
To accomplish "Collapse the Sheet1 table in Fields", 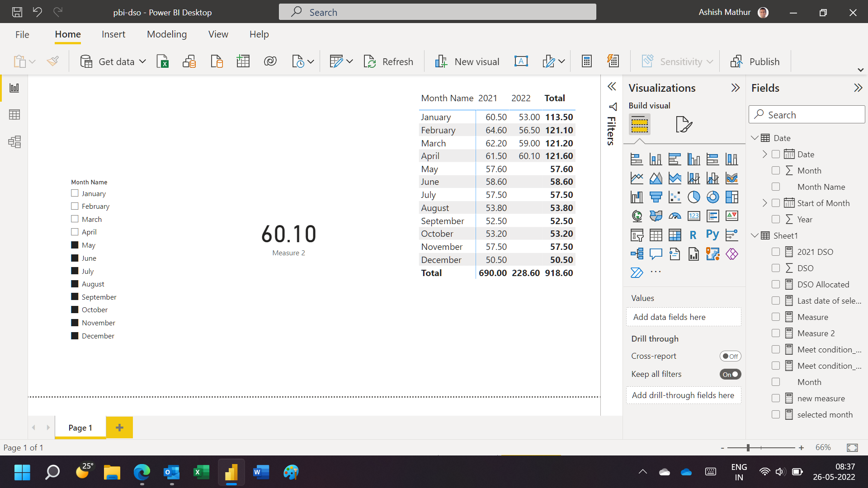I will (x=755, y=235).
